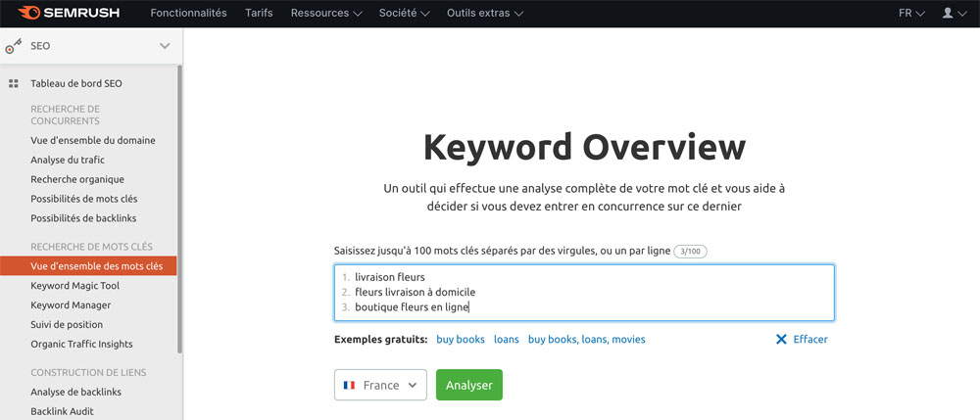
Task: Open Tableau de bord SEO
Action: coord(76,83)
